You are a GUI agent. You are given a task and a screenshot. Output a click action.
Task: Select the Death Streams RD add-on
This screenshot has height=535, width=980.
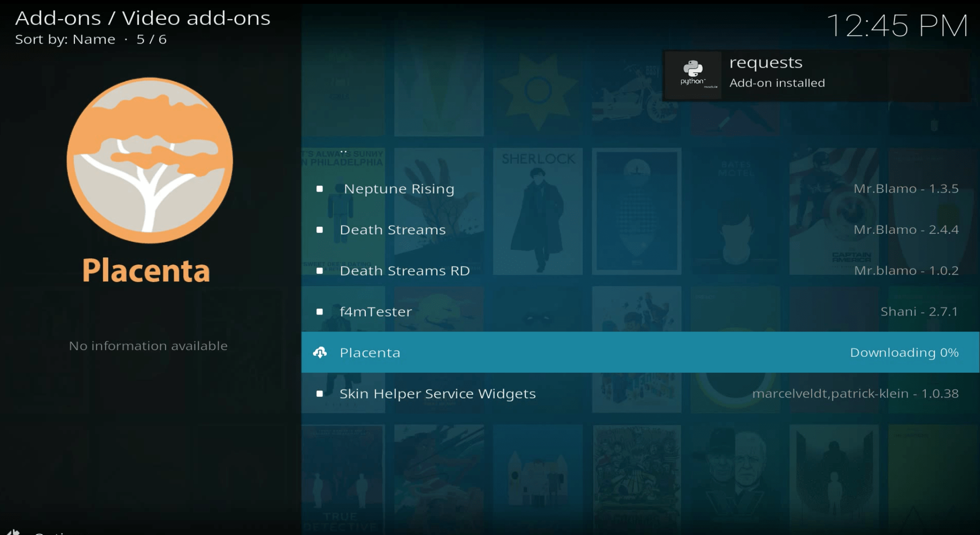640,270
